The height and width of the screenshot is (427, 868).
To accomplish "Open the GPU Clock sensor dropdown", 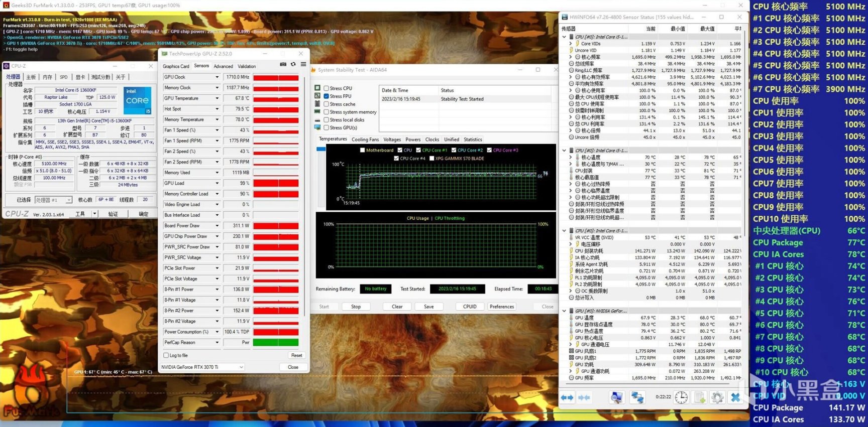I will tap(217, 77).
